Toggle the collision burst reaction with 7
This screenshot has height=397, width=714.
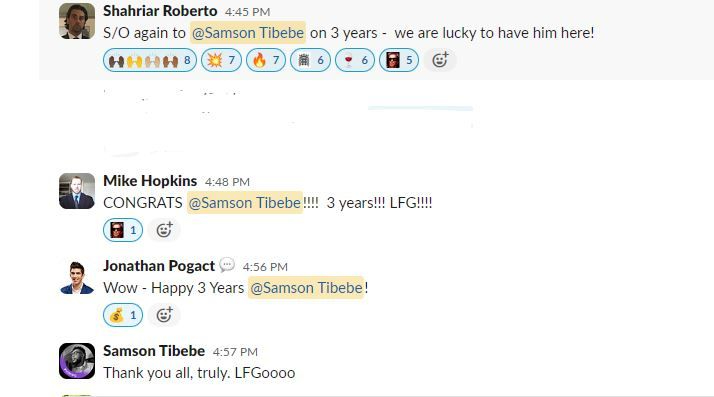[x=221, y=60]
